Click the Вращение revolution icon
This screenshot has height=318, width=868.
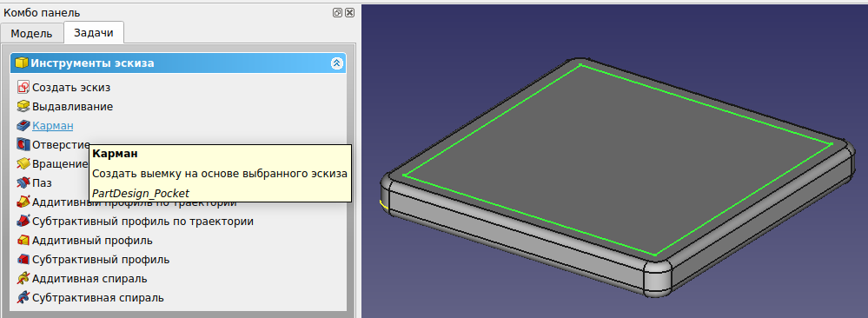(x=23, y=164)
